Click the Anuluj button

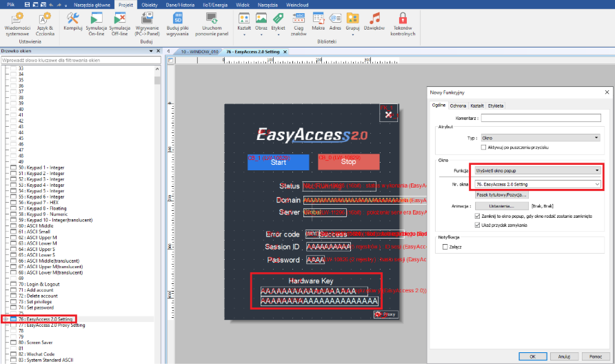coord(564,356)
